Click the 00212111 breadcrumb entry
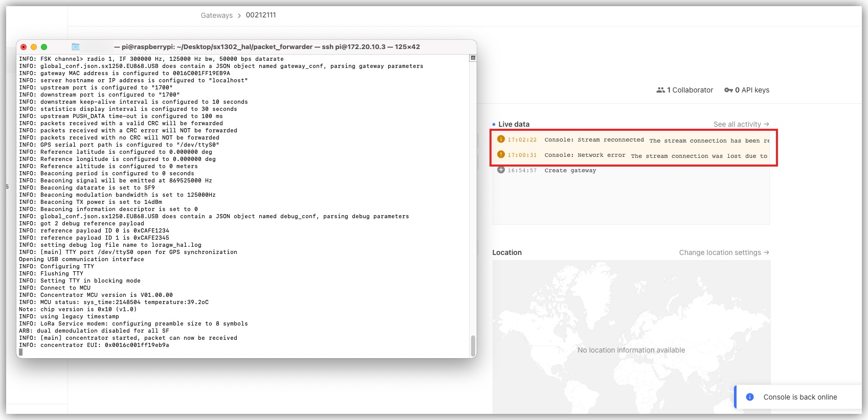Viewport: 868px width, 420px height. (261, 15)
